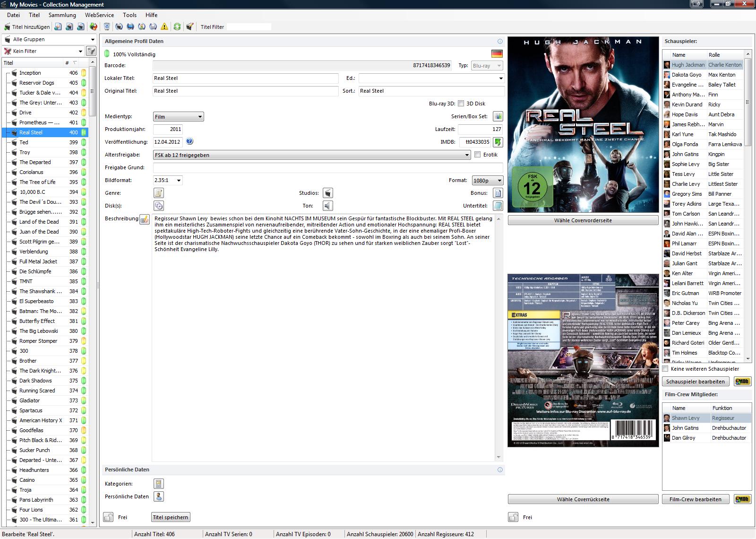Image resolution: width=756 pixels, height=539 pixels.
Task: Open the Titel menu
Action: point(34,15)
